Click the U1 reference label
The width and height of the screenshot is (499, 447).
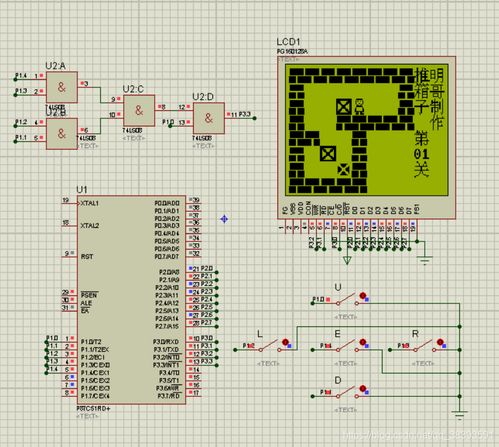(x=82, y=190)
